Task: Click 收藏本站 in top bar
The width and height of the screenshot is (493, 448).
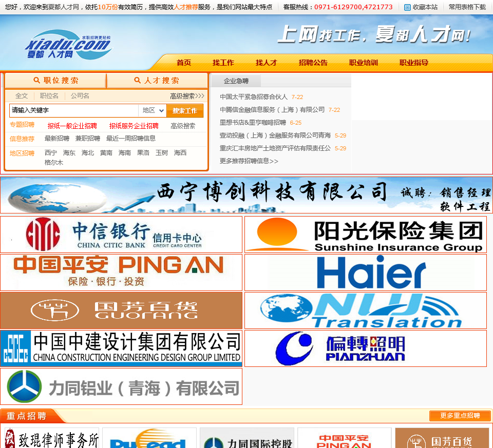Action: point(425,7)
